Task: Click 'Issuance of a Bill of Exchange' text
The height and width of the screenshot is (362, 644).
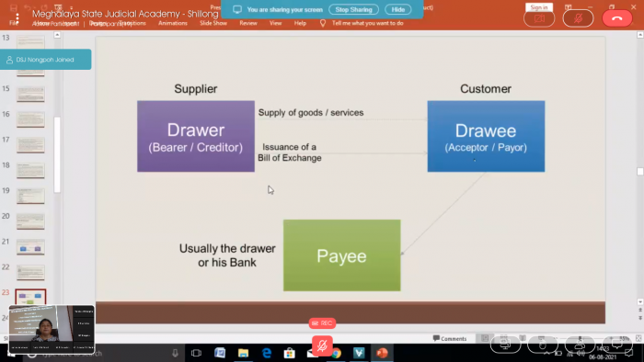Action: (290, 153)
